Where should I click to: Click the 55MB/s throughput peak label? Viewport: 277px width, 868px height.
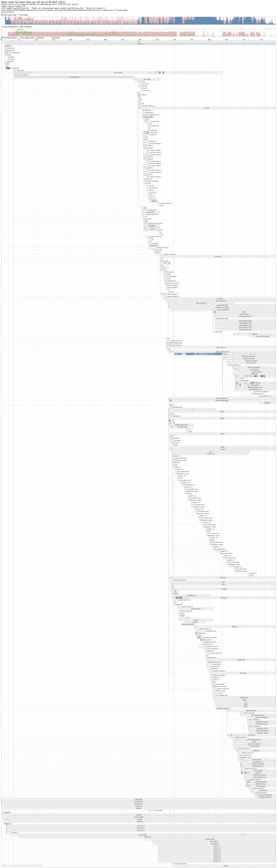click(21, 30)
